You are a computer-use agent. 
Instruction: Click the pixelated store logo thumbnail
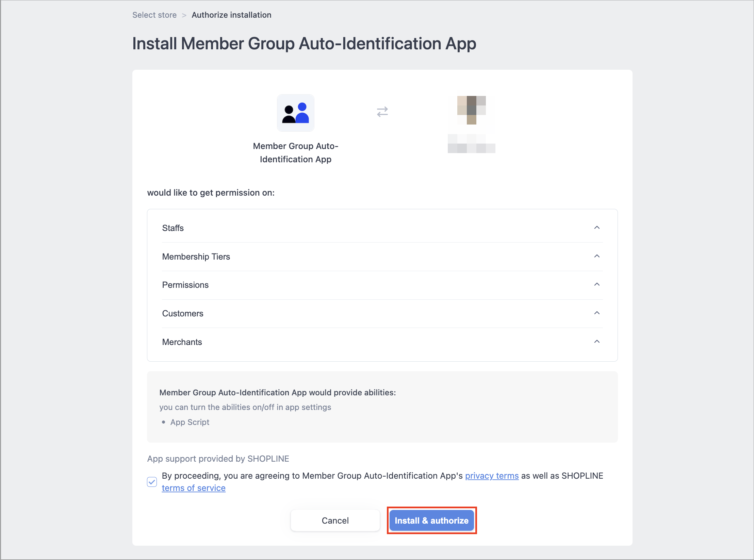[471, 110]
